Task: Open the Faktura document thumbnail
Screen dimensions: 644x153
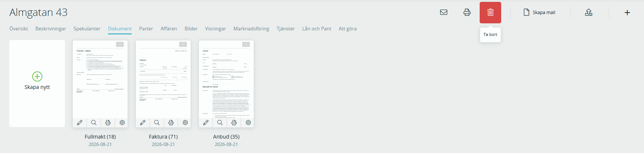Action: 163,79
